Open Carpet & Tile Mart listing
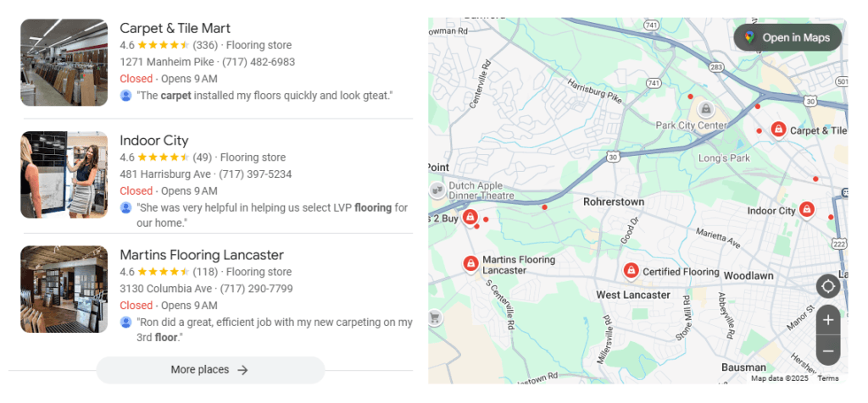The image size is (868, 403). pyautogui.click(x=175, y=28)
